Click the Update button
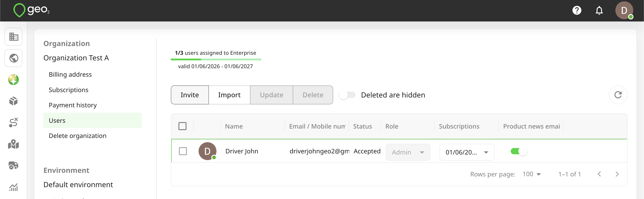Image resolution: width=644 pixels, height=199 pixels. (x=271, y=95)
